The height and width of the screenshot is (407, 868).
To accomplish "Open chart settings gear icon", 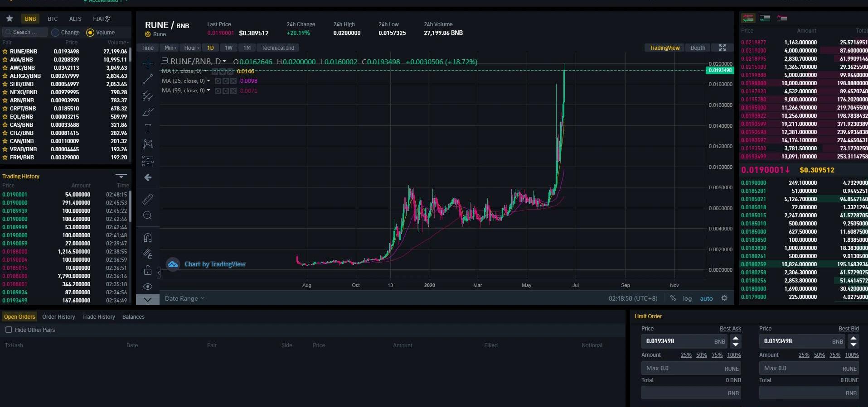I will [x=724, y=298].
